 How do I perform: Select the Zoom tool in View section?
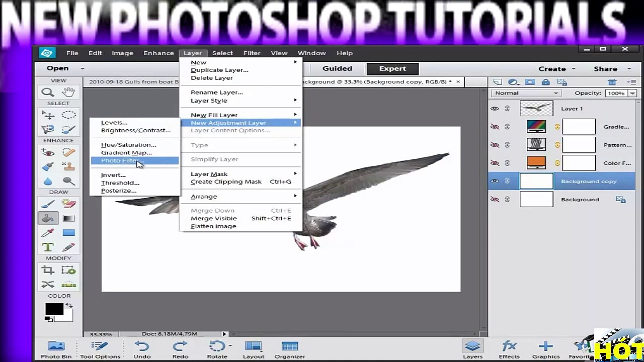pyautogui.click(x=48, y=92)
